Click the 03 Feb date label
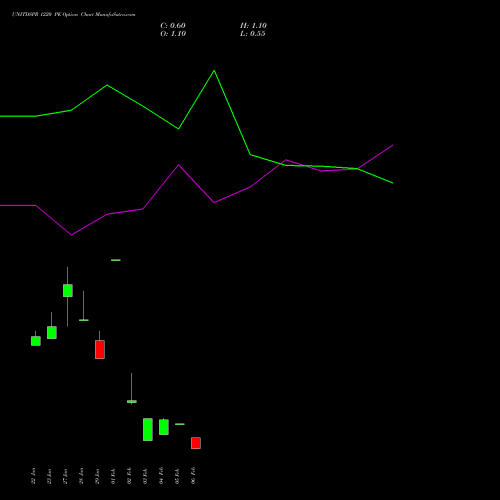This screenshot has height=500, width=500. (x=145, y=476)
